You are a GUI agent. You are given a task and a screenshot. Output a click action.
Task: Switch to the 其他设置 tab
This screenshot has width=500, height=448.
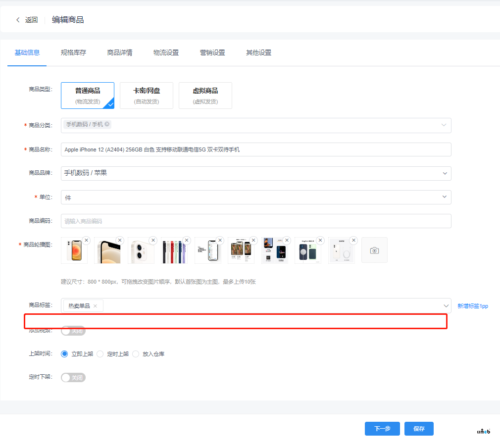pyautogui.click(x=258, y=52)
